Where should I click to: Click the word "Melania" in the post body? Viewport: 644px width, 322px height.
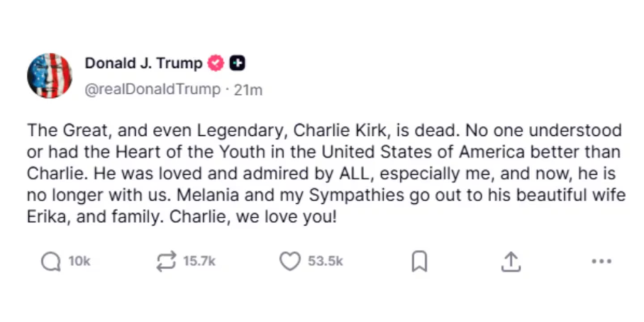(x=203, y=195)
